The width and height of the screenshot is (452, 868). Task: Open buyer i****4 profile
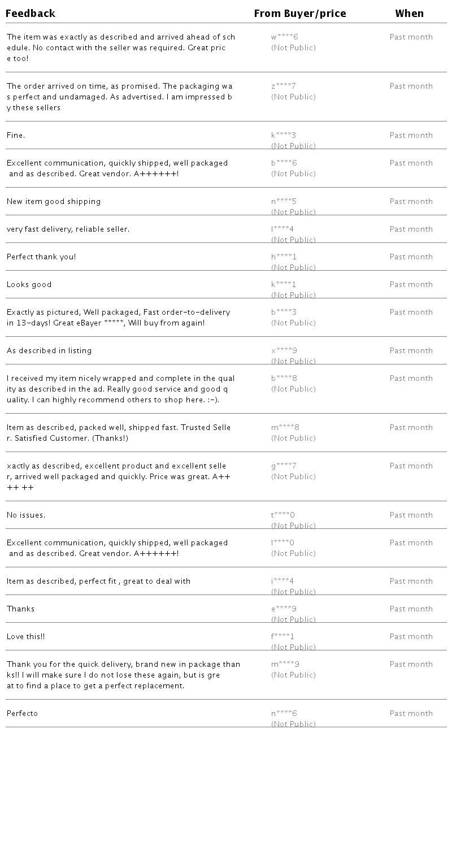tap(282, 581)
